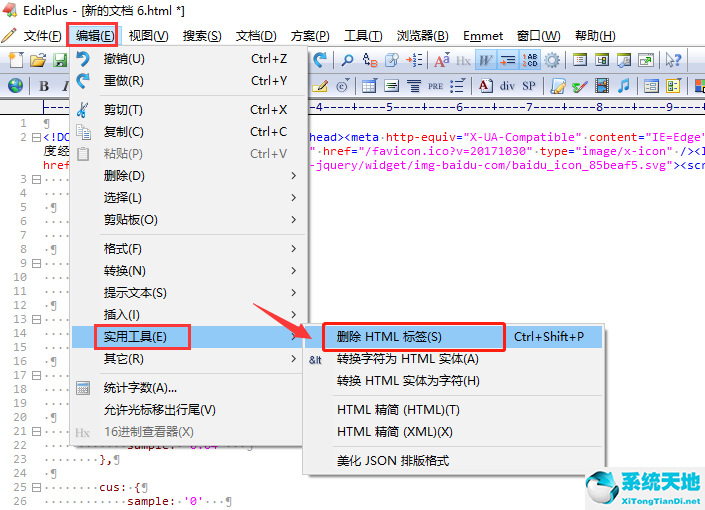Click the HTML highlighter pencil icon

320,85
